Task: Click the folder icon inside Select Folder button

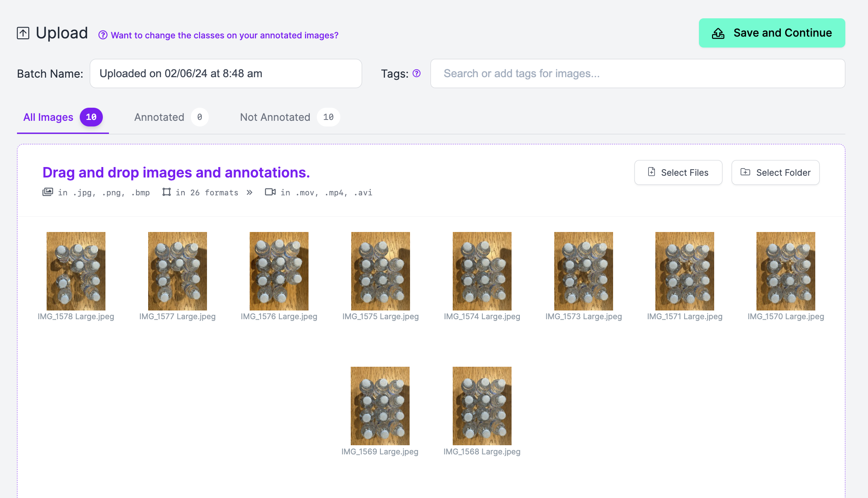Action: tap(745, 172)
